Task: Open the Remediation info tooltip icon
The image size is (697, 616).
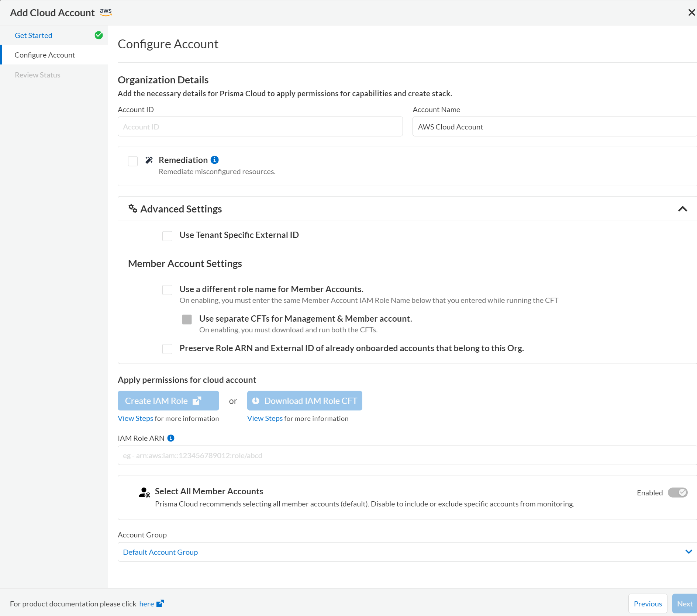Action: (x=215, y=160)
